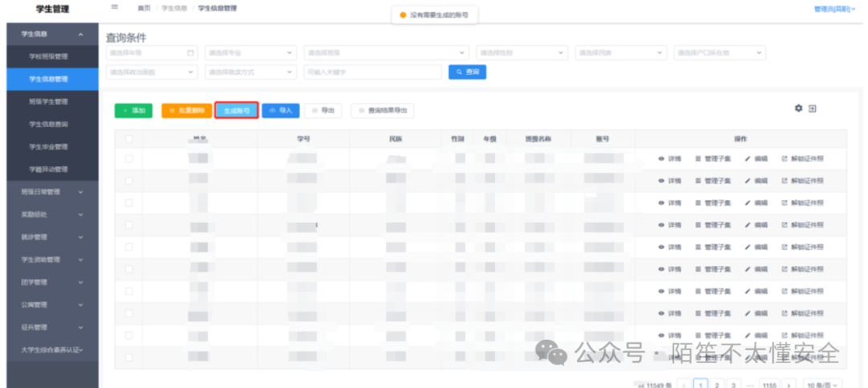Go to the next page with the arrow
The image size is (868, 388).
[788, 385]
